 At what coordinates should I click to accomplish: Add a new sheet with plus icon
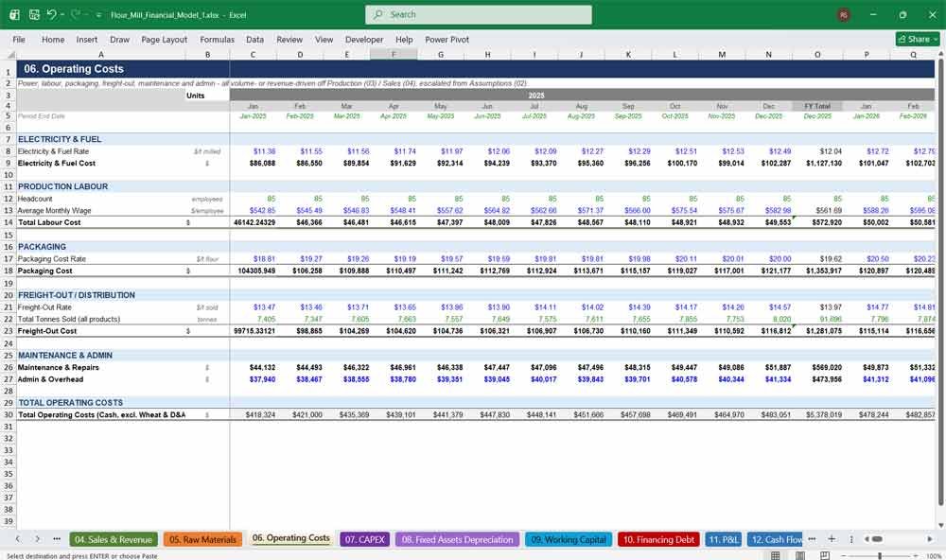(832, 539)
